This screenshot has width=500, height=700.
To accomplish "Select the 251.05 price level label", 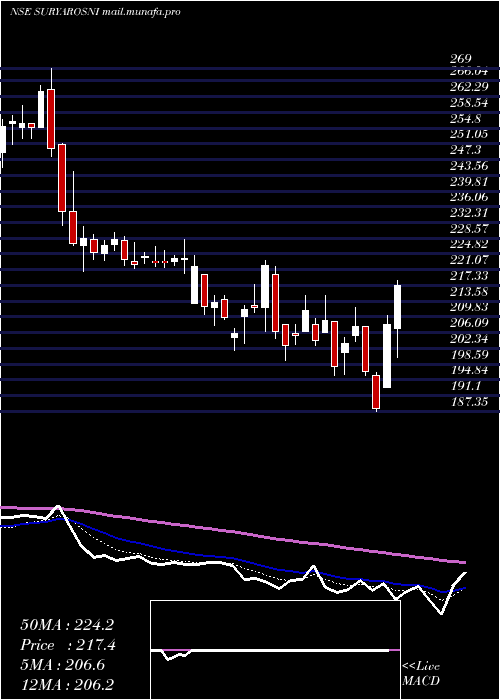I will [468, 136].
